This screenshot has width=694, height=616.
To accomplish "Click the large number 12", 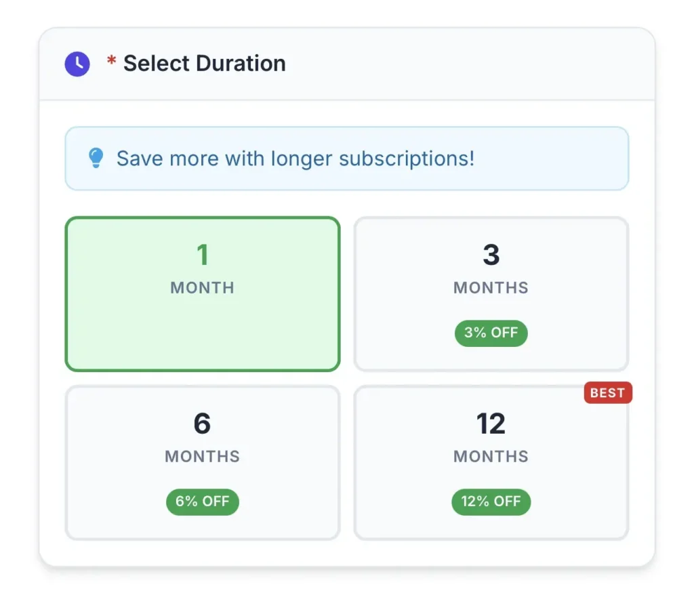I will tap(491, 424).
